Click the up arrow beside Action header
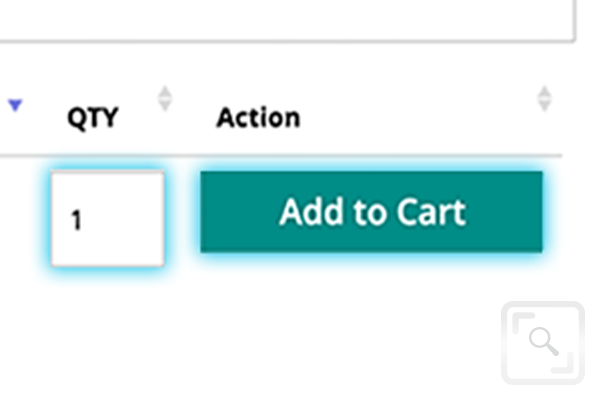Screen dimensions: 600x400 [544, 92]
